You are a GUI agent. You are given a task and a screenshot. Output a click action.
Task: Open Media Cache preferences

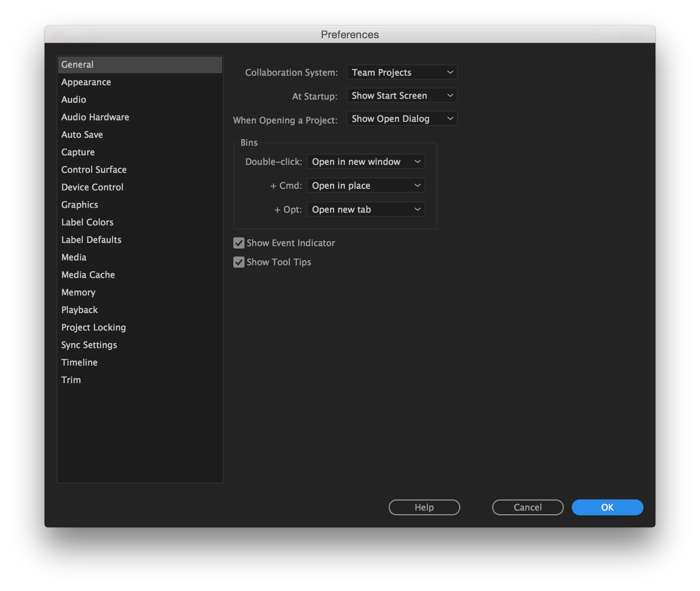tap(140, 275)
